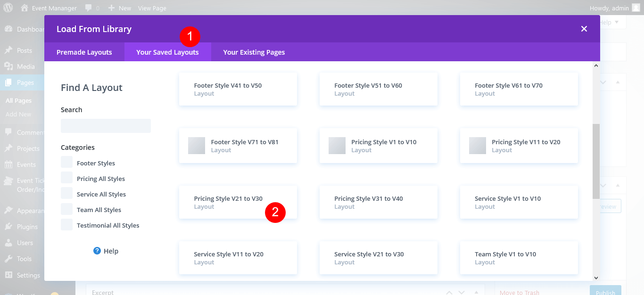Click the Plugins plug icon
The width and height of the screenshot is (644, 295).
pos(8,227)
